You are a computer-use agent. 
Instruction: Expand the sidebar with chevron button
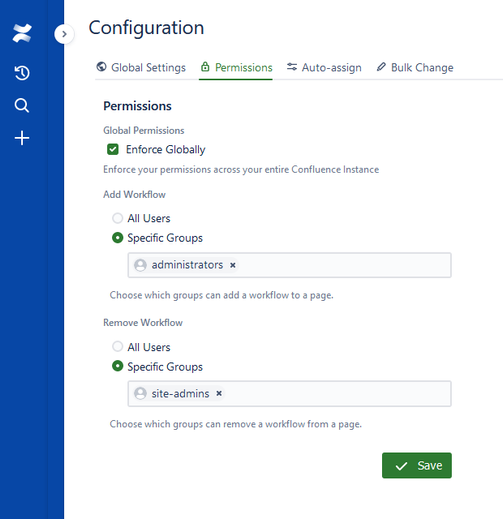coord(64,34)
